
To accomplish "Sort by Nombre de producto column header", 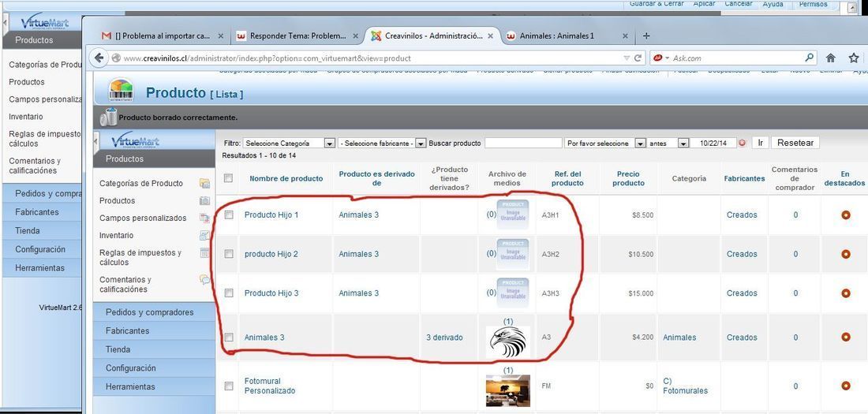I will coord(286,178).
